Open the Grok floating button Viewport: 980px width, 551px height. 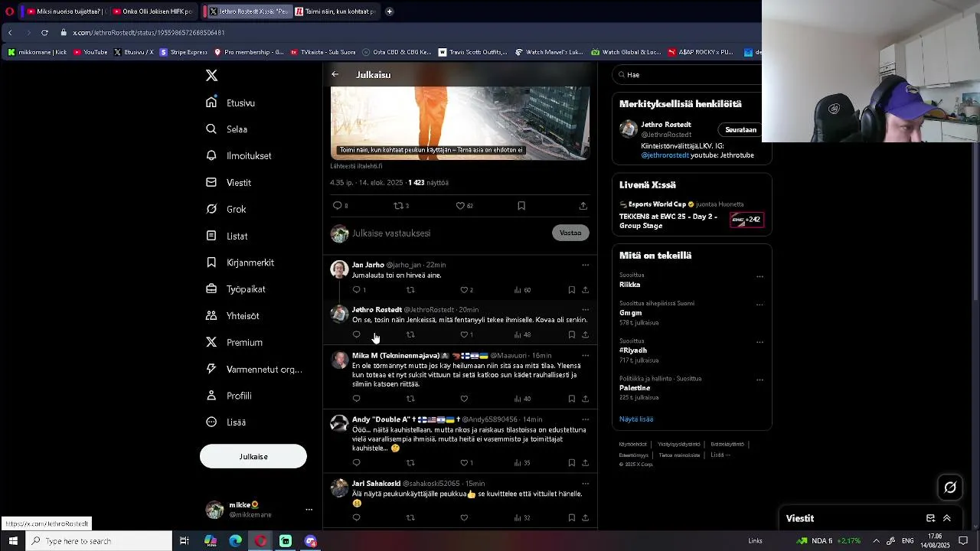coord(950,487)
